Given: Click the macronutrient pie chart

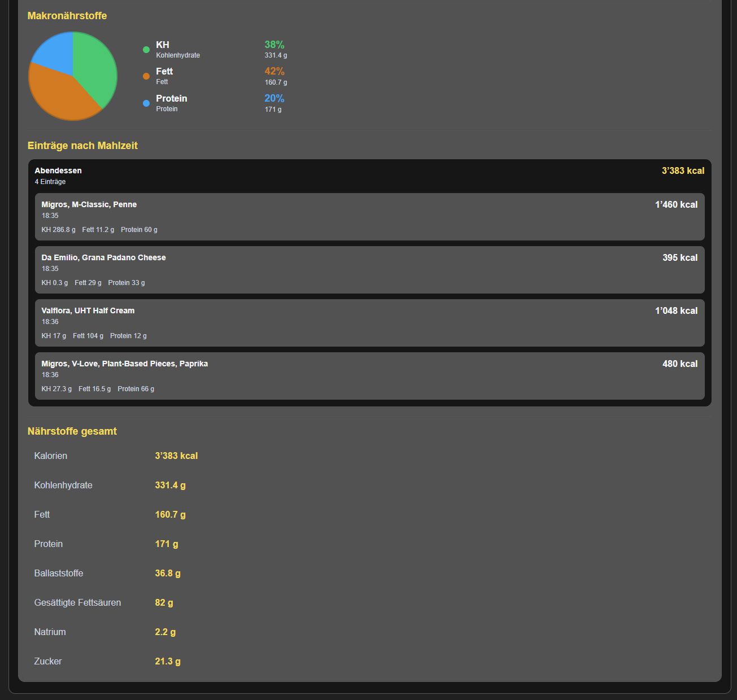Looking at the screenshot, I should 73,76.
